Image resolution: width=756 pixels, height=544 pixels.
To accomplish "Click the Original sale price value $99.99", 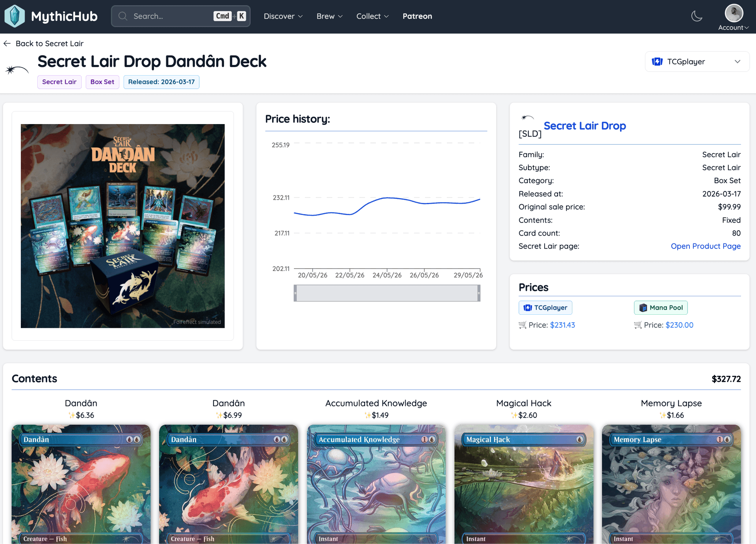I will (x=729, y=207).
